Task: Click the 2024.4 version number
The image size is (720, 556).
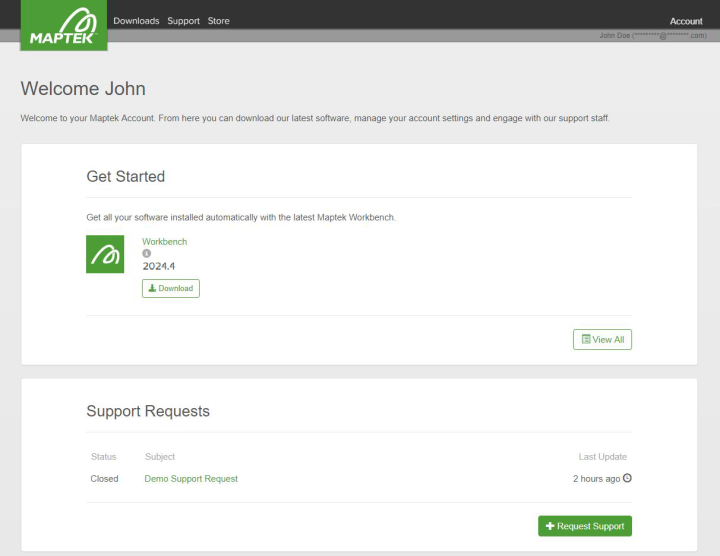Action: pyautogui.click(x=158, y=266)
